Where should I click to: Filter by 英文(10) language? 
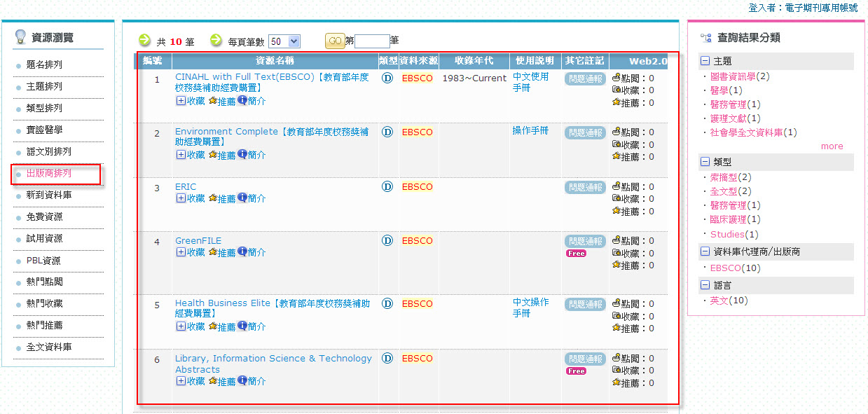[729, 301]
